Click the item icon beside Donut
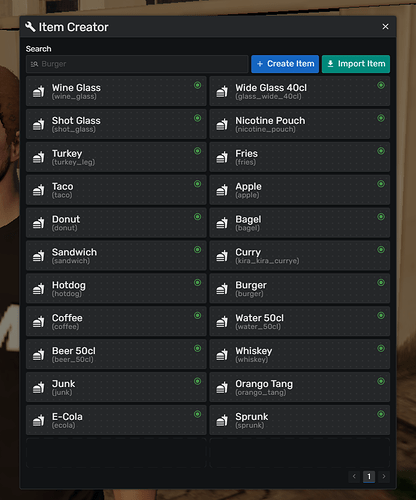Image resolution: width=416 pixels, height=500 pixels. (39, 223)
